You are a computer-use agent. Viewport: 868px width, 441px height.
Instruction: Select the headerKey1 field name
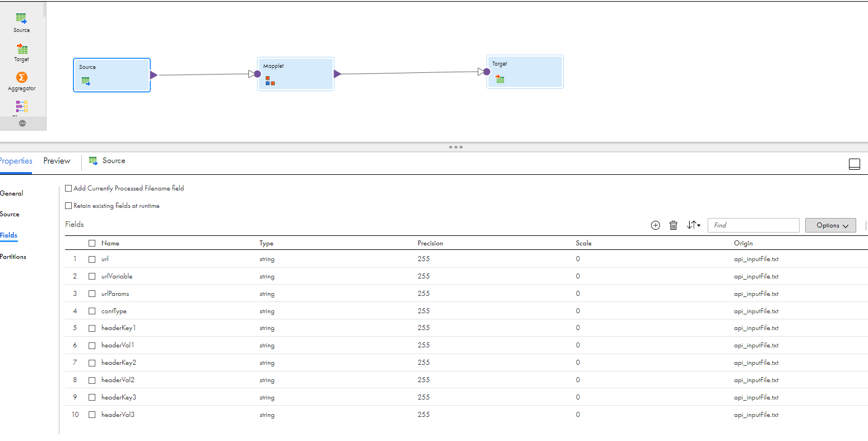coord(119,328)
